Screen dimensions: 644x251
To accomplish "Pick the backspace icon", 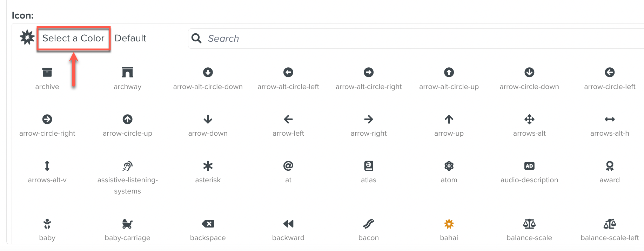I will 208,224.
